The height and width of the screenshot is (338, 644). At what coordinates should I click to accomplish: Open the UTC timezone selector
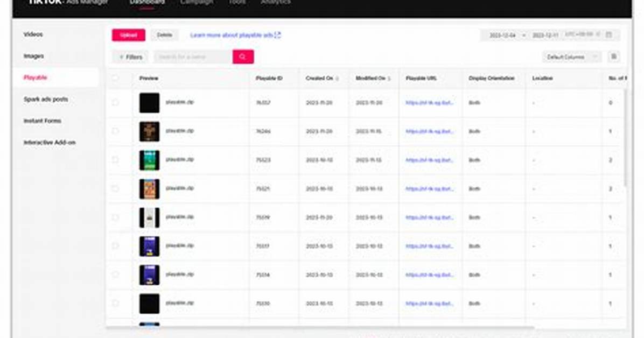(583, 34)
